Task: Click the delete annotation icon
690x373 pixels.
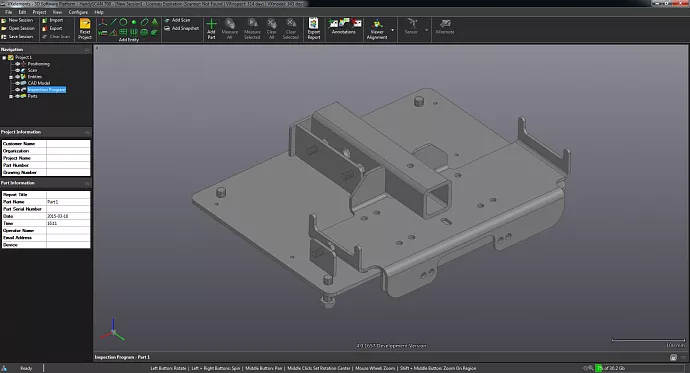Action: [356, 23]
